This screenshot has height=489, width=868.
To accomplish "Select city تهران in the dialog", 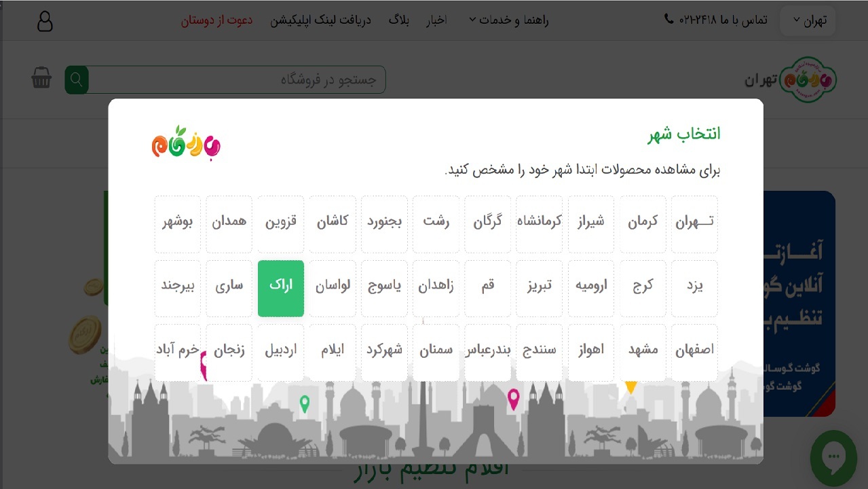I will pyautogui.click(x=694, y=224).
